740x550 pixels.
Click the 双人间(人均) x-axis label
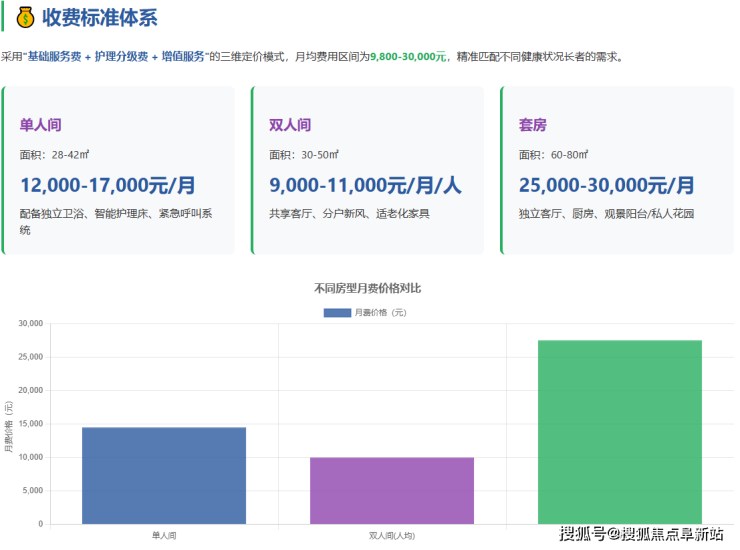point(391,536)
